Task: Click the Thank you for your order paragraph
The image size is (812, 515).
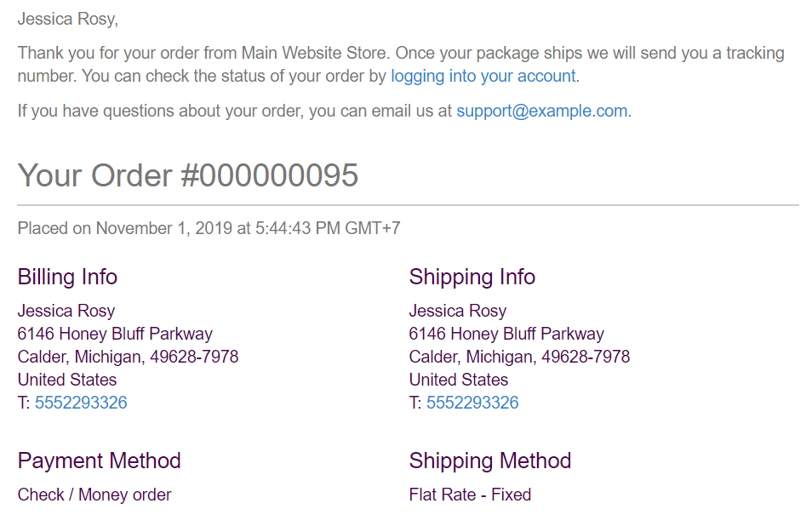Action: (x=401, y=64)
